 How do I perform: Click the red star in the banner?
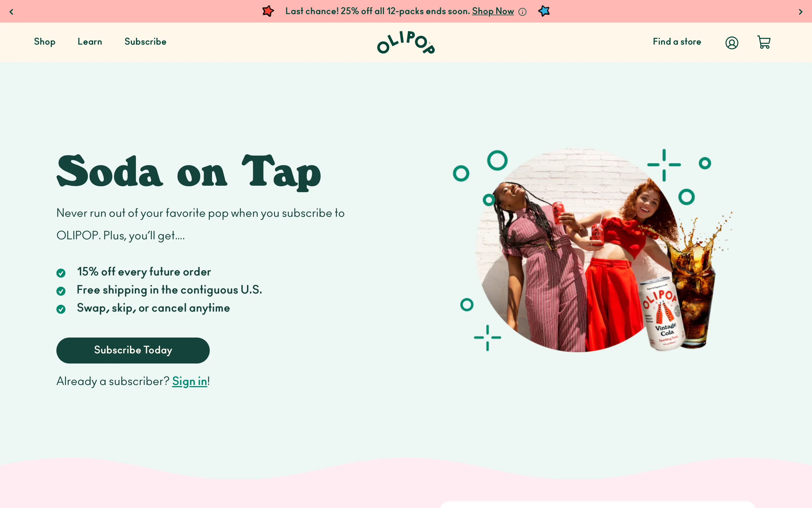[x=268, y=11]
